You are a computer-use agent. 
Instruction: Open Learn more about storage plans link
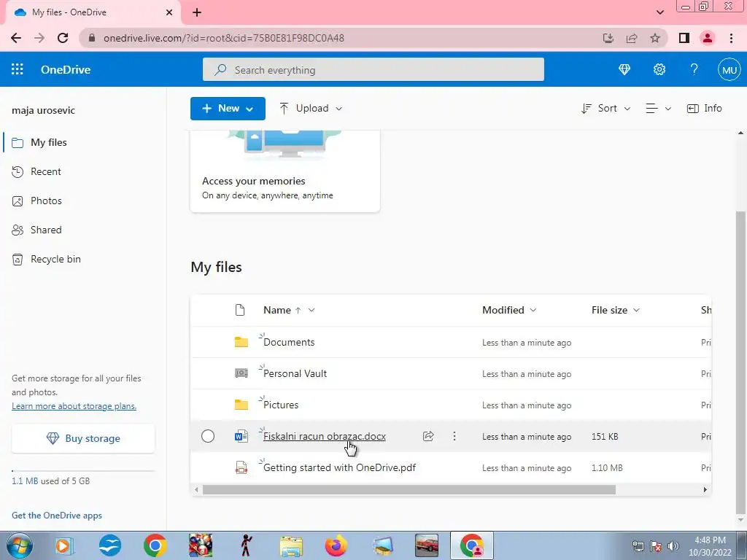74,405
